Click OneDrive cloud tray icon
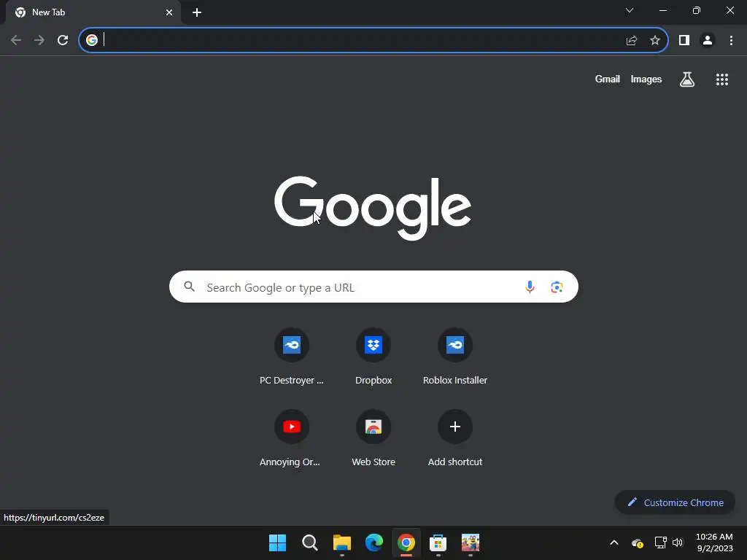 [x=637, y=542]
